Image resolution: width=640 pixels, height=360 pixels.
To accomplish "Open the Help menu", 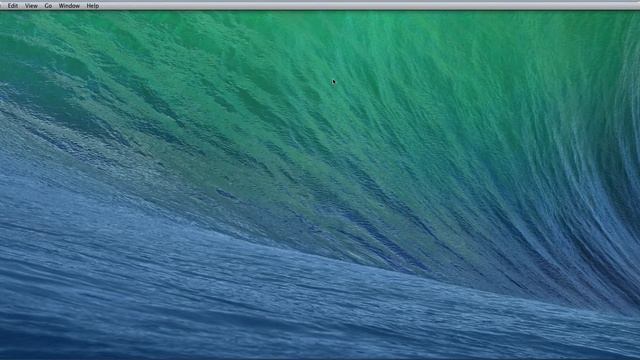I will 93,6.
